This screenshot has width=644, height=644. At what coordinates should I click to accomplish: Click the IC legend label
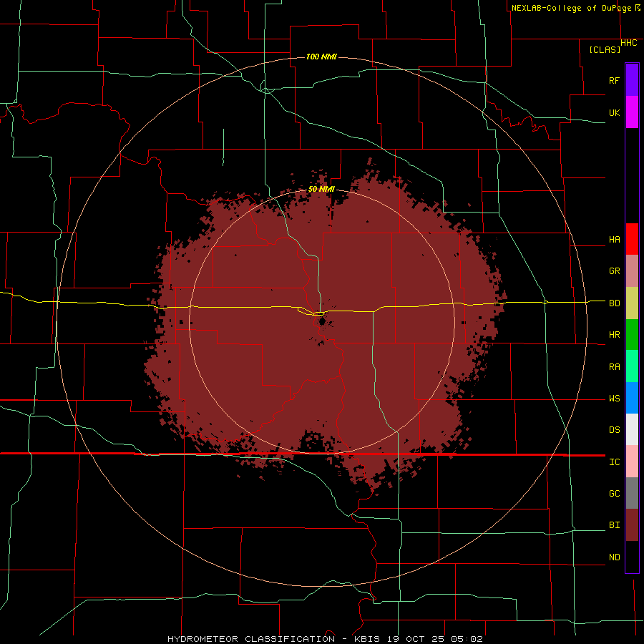pyautogui.click(x=614, y=462)
